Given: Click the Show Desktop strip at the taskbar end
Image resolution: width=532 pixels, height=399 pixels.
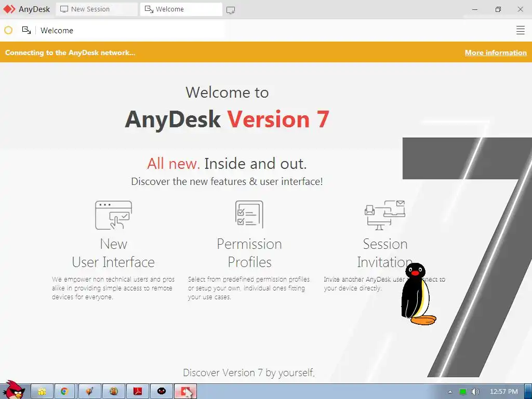Looking at the screenshot, I should pos(528,392).
